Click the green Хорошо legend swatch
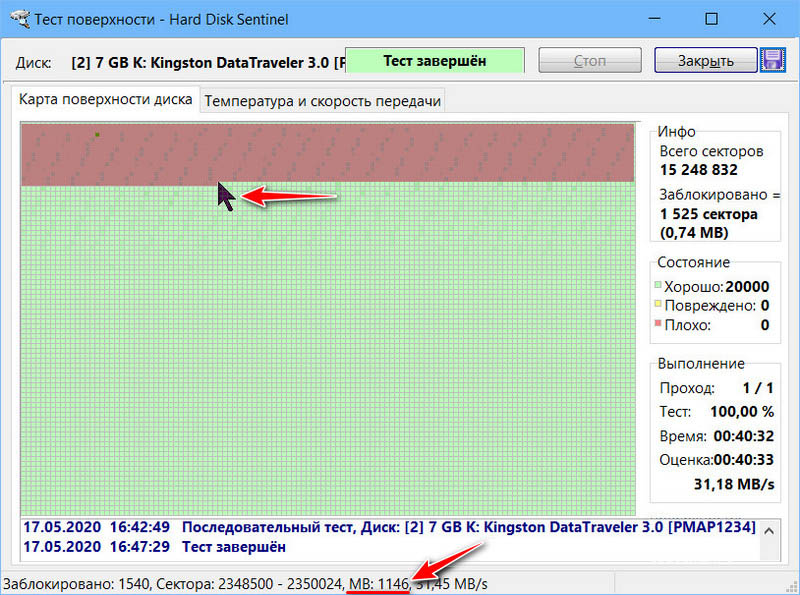Viewport: 800px width, 595px height. (x=658, y=285)
